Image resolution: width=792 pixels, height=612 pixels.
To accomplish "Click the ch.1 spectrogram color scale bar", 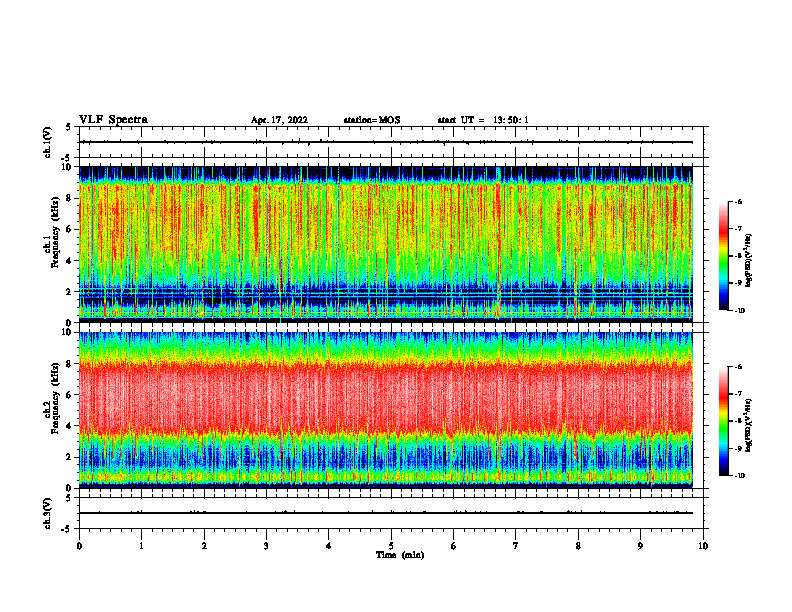I will [723, 256].
